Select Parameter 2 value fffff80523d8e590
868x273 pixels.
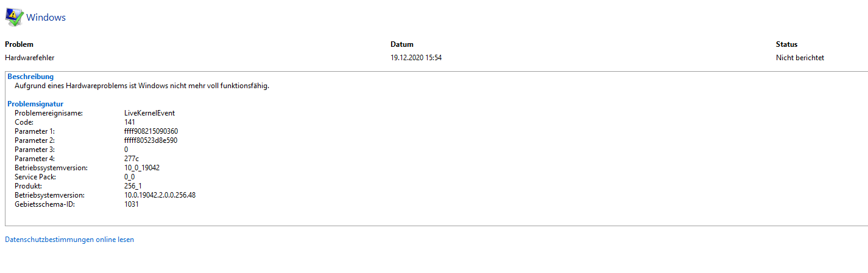click(x=150, y=140)
